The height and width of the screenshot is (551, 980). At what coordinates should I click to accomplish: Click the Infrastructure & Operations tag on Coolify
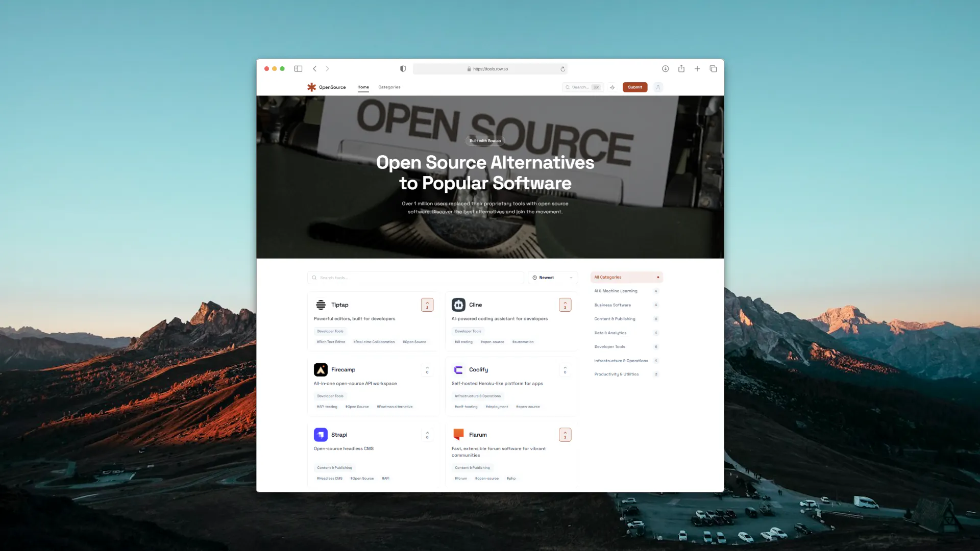pos(478,396)
